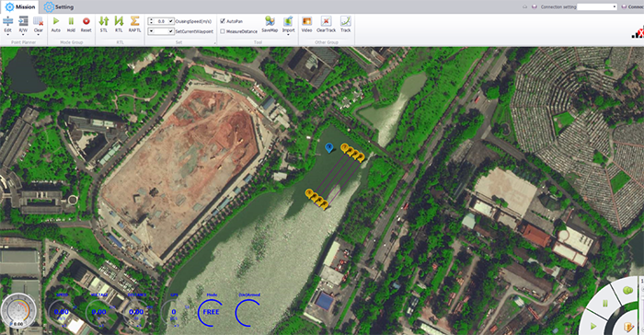Viewport: 644px width, 335px height.
Task: Toggle the CruisingSpeed checkbox
Action: click(x=171, y=21)
